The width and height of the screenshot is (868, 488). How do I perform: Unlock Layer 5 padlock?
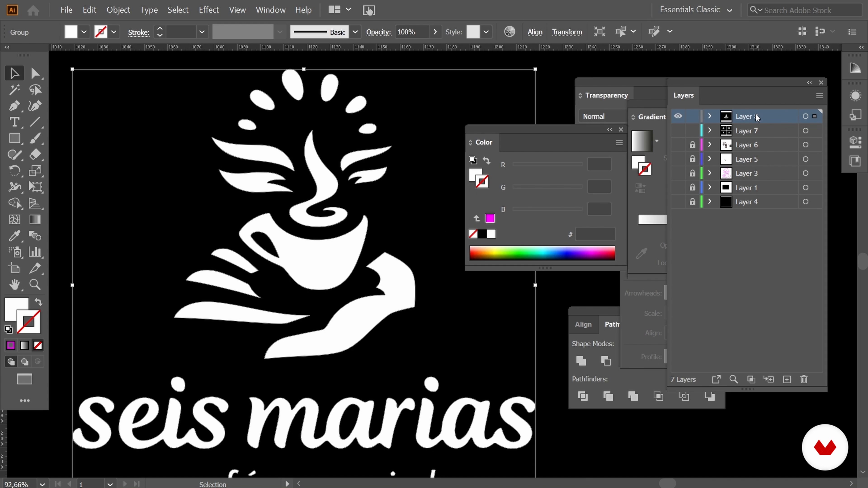692,159
